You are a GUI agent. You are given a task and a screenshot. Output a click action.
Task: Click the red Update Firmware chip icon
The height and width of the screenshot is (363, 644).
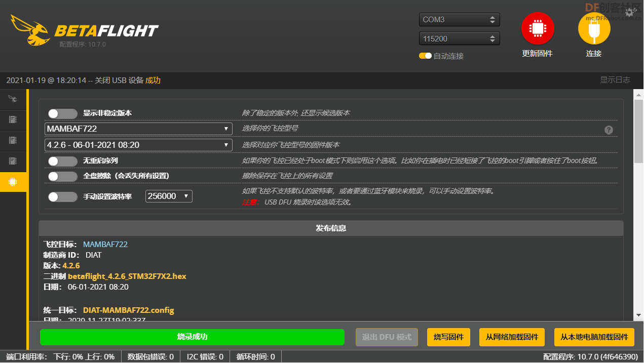[x=538, y=28]
